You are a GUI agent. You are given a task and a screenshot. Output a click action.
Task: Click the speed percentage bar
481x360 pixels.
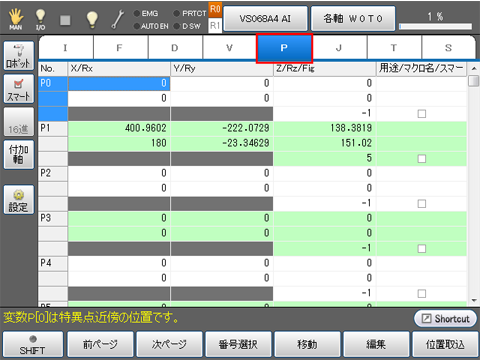436,26
